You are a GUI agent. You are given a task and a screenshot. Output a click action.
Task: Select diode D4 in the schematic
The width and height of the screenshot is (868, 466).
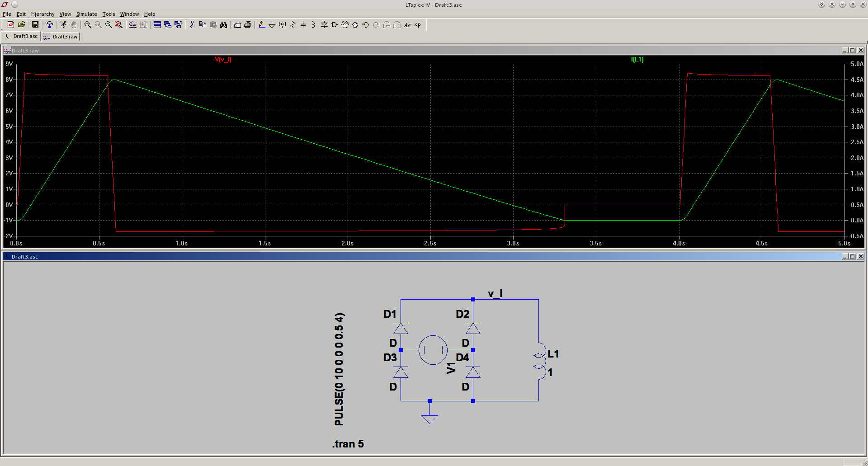[x=473, y=372]
